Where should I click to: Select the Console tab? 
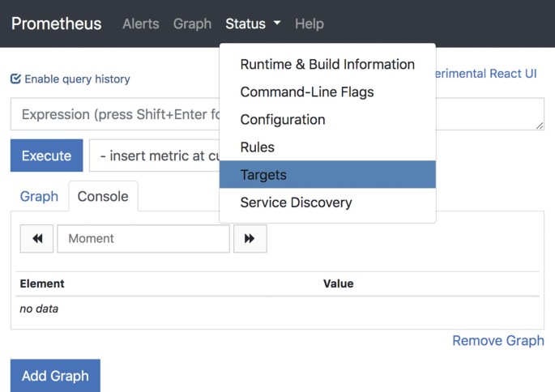pos(103,197)
